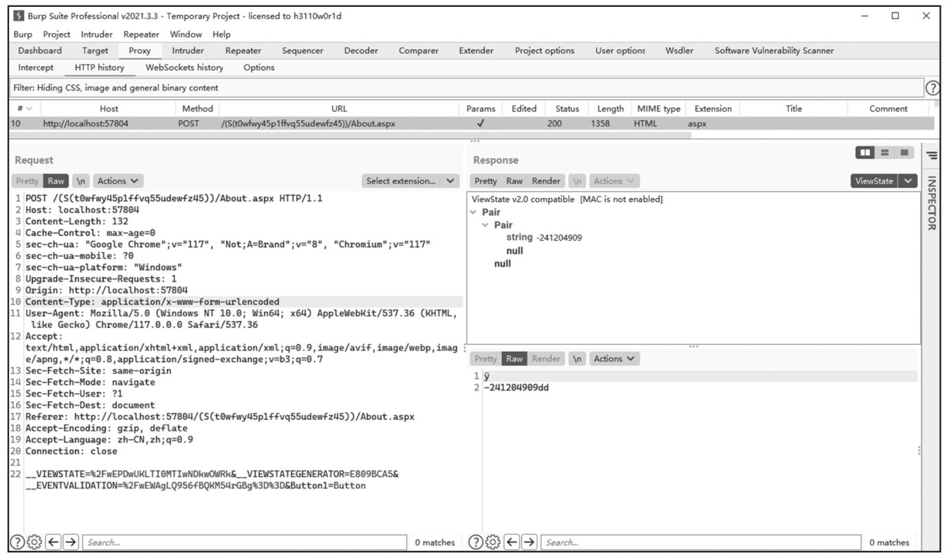This screenshot has height=560, width=949.
Task: Select Raw view in Request panel
Action: click(56, 181)
